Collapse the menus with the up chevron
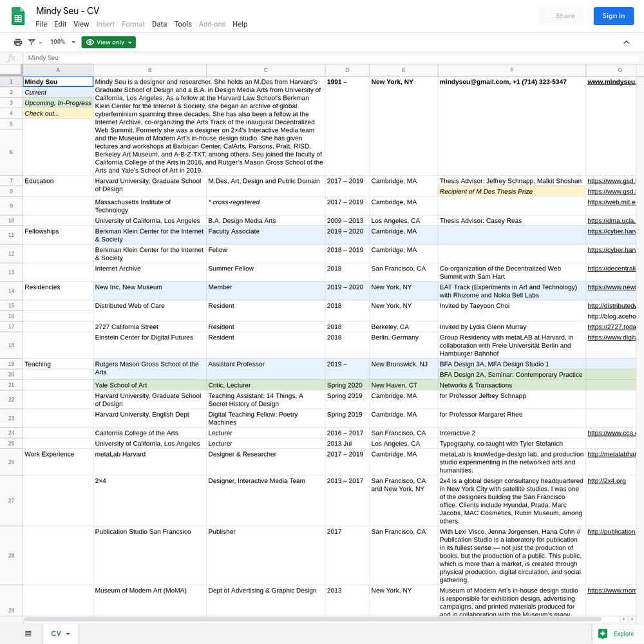The image size is (644, 644). click(x=627, y=43)
